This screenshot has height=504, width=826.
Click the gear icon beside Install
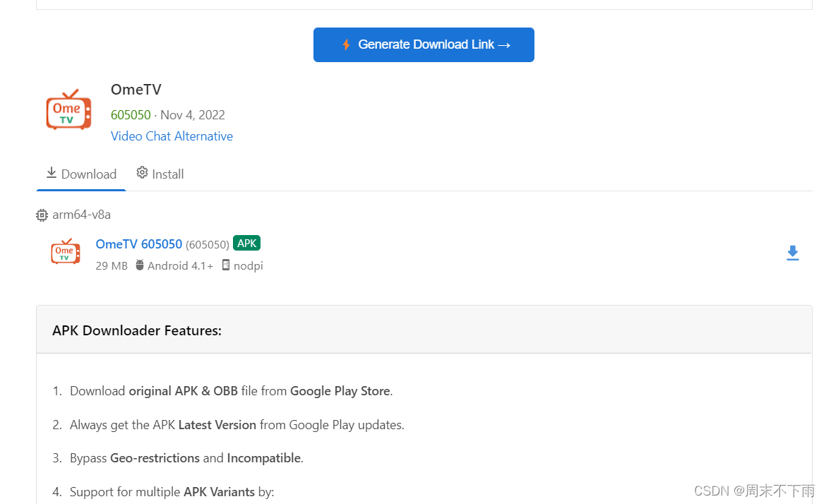pyautogui.click(x=142, y=173)
